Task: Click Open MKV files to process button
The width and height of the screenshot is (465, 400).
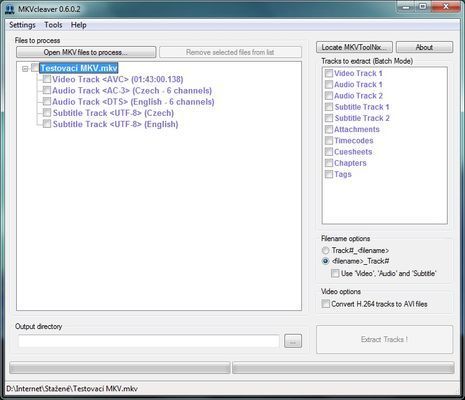Action: coord(86,52)
